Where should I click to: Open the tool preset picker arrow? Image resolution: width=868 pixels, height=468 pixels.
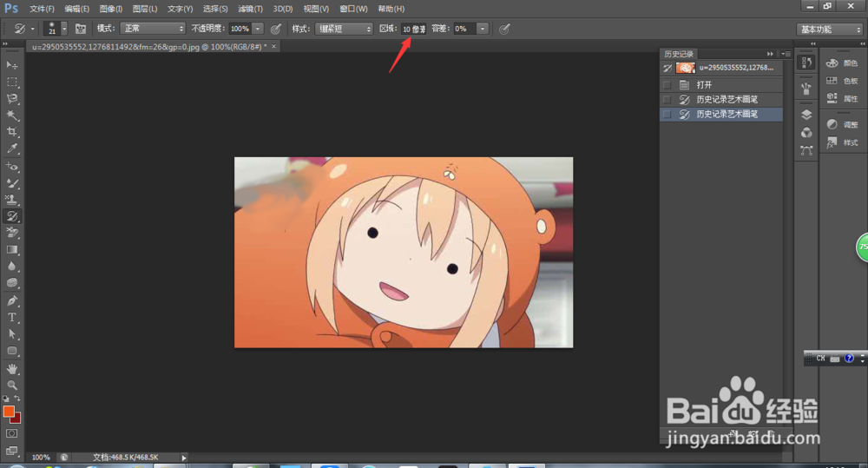(33, 29)
